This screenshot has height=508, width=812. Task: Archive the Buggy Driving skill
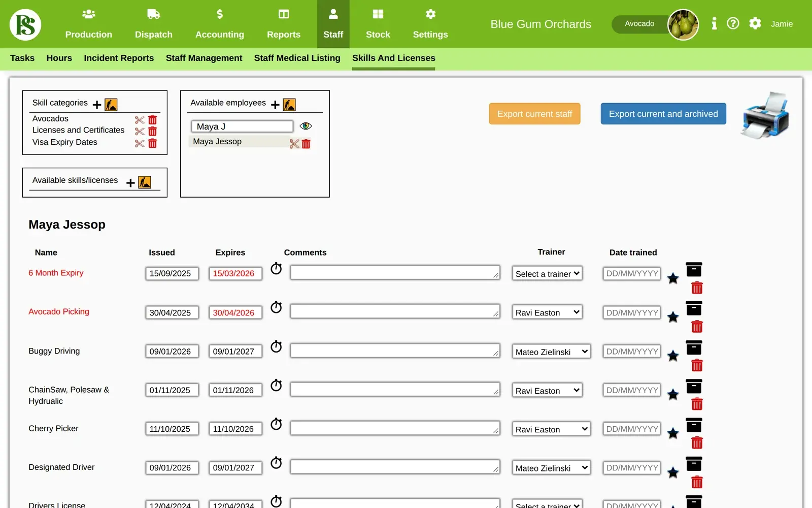(x=694, y=347)
